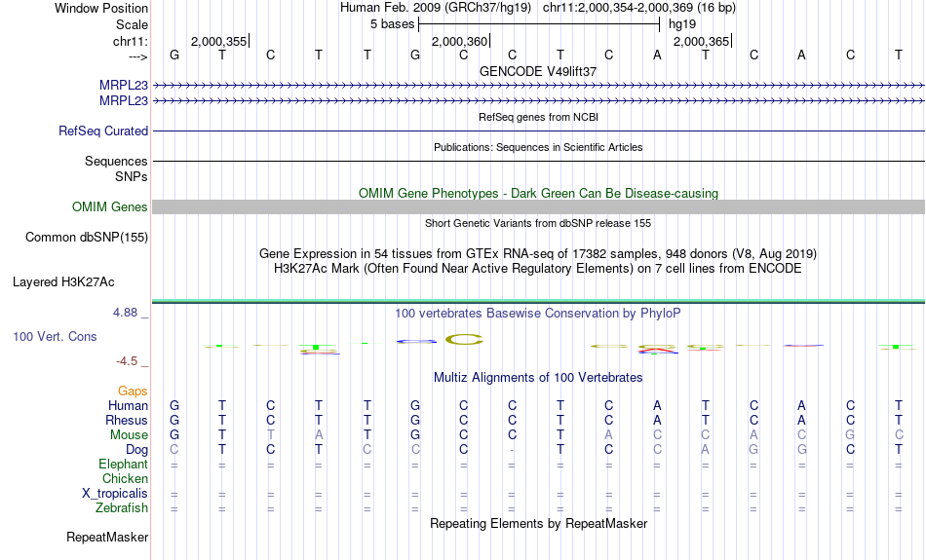This screenshot has width=926, height=560.
Task: Click the orange Gaps label
Action: pos(133,391)
